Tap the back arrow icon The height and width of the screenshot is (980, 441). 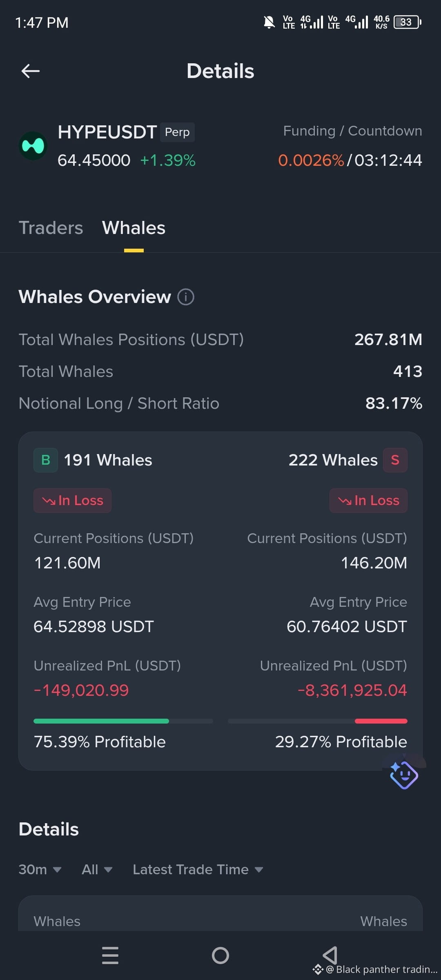pyautogui.click(x=31, y=71)
